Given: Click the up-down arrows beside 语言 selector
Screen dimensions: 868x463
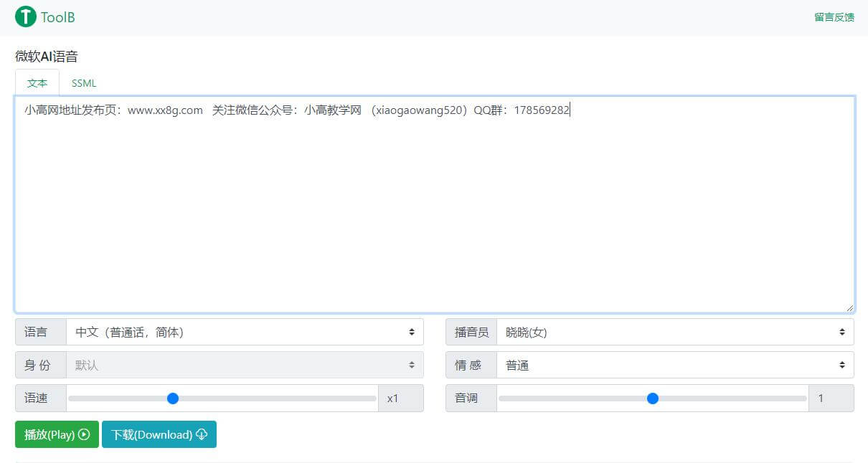Looking at the screenshot, I should pos(412,332).
